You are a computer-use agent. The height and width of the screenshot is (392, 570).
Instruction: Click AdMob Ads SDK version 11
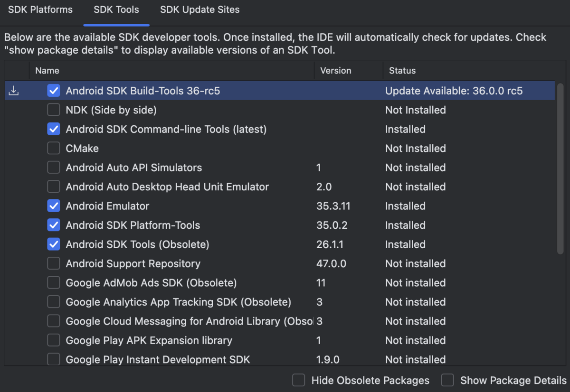(321, 283)
